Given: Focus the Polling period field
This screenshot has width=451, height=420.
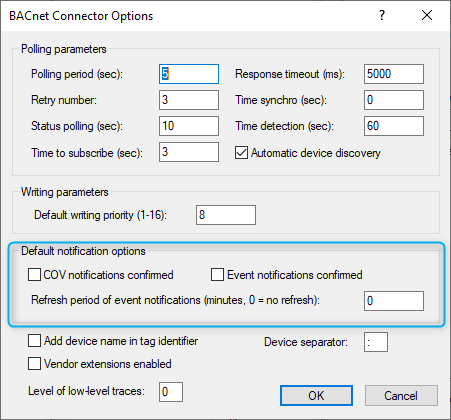Looking at the screenshot, I should tap(189, 74).
